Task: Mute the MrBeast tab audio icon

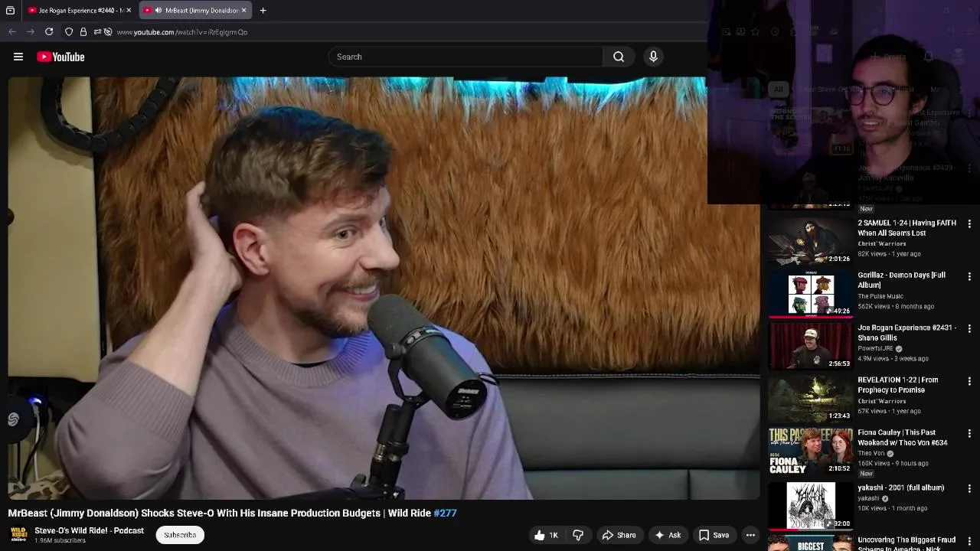Action: pos(158,11)
